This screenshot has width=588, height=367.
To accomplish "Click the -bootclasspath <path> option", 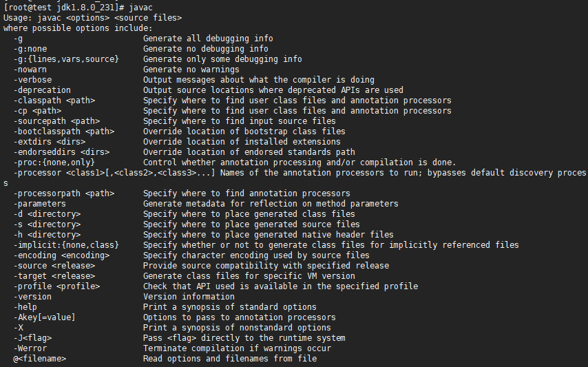I will pos(63,132).
